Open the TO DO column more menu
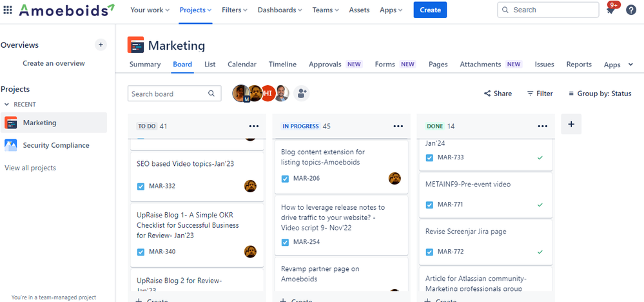Image resolution: width=644 pixels, height=302 pixels. pos(254,126)
